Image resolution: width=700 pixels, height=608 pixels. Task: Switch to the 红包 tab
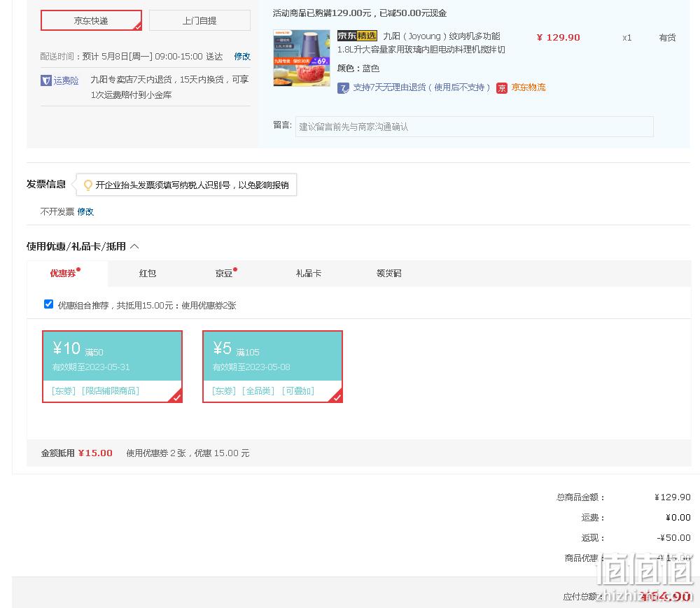coord(148,273)
